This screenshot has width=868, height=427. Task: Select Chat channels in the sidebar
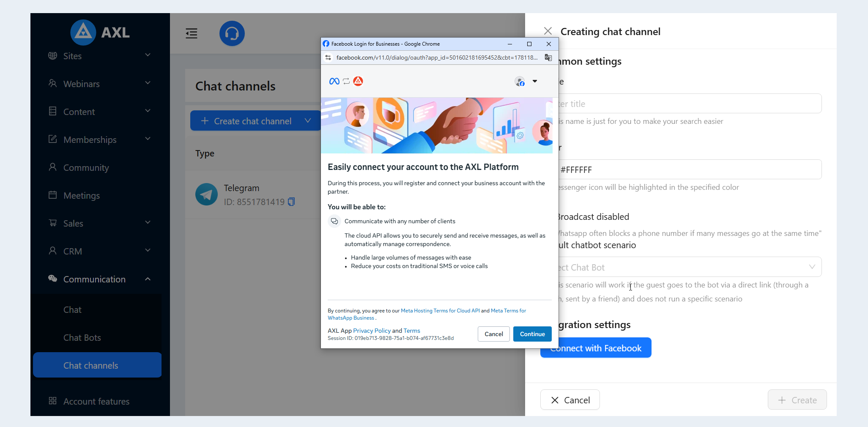coord(97,365)
